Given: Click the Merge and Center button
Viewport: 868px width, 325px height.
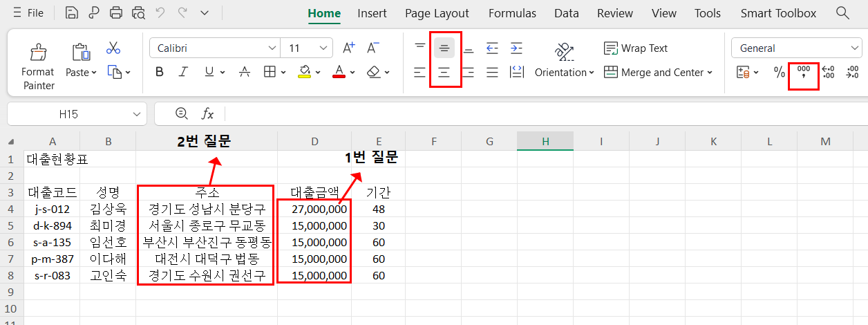Looking at the screenshot, I should tap(654, 72).
